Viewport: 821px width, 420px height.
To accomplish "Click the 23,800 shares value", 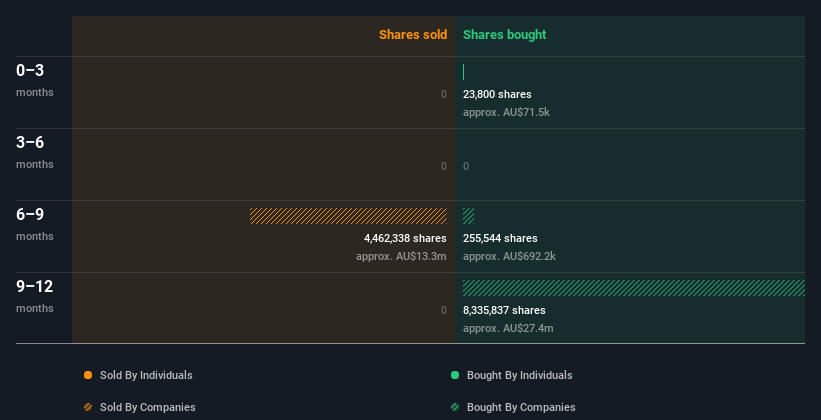I will [x=497, y=94].
